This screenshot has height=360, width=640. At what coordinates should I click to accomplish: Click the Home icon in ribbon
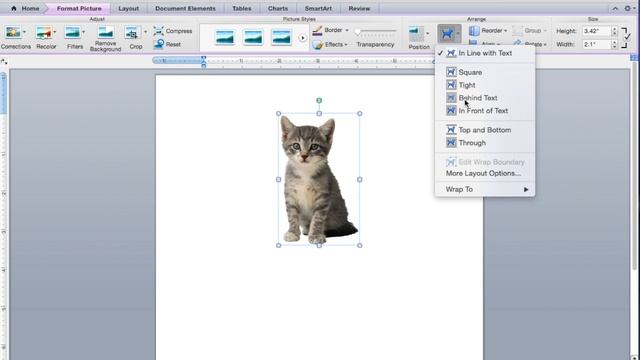tap(13, 8)
